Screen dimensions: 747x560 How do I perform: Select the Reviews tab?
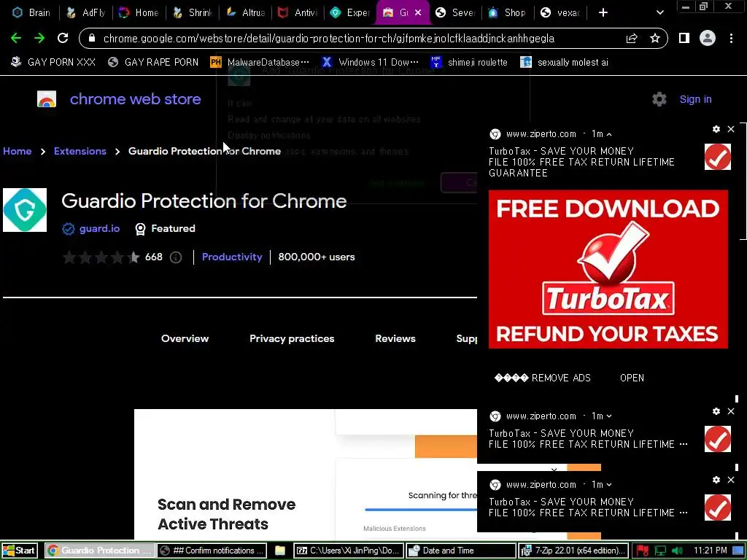(x=395, y=338)
